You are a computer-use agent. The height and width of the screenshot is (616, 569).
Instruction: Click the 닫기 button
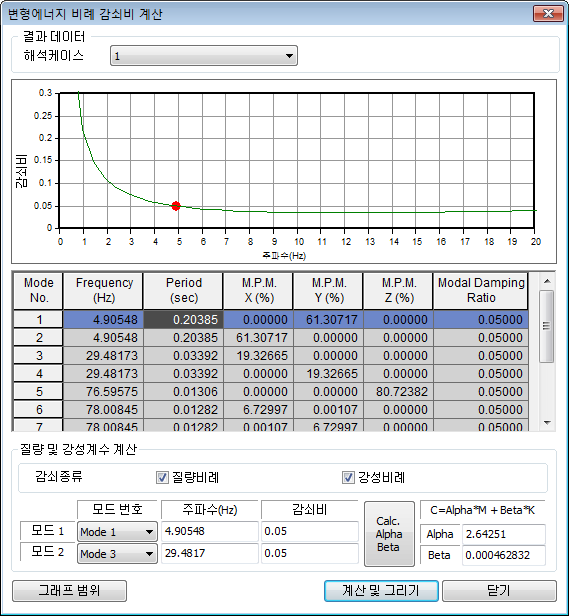[499, 591]
